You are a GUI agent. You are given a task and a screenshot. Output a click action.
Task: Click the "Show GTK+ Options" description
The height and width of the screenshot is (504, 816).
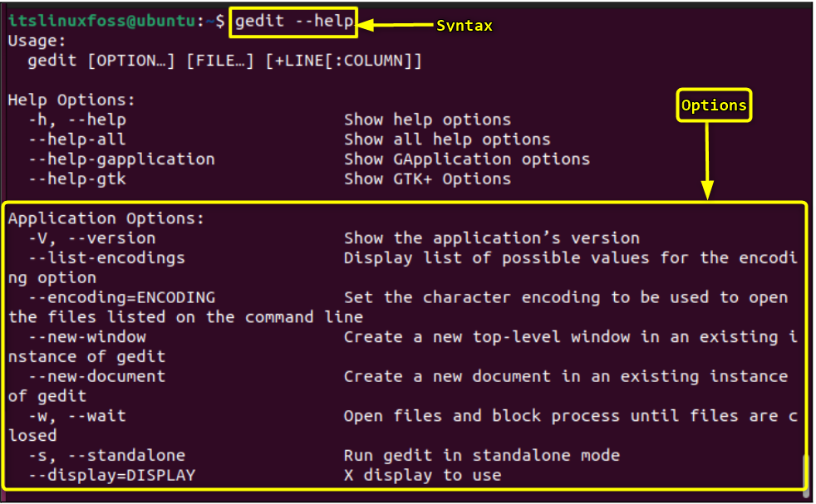tap(427, 179)
